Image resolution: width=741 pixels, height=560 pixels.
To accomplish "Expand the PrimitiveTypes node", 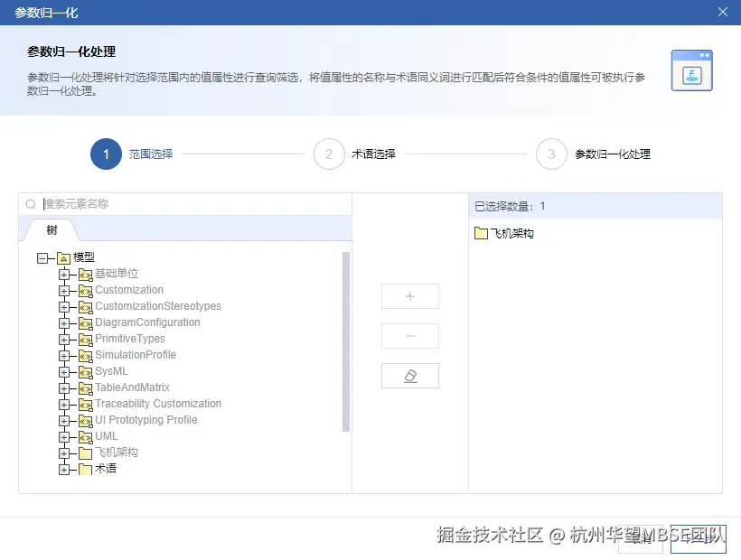I will 64,340.
